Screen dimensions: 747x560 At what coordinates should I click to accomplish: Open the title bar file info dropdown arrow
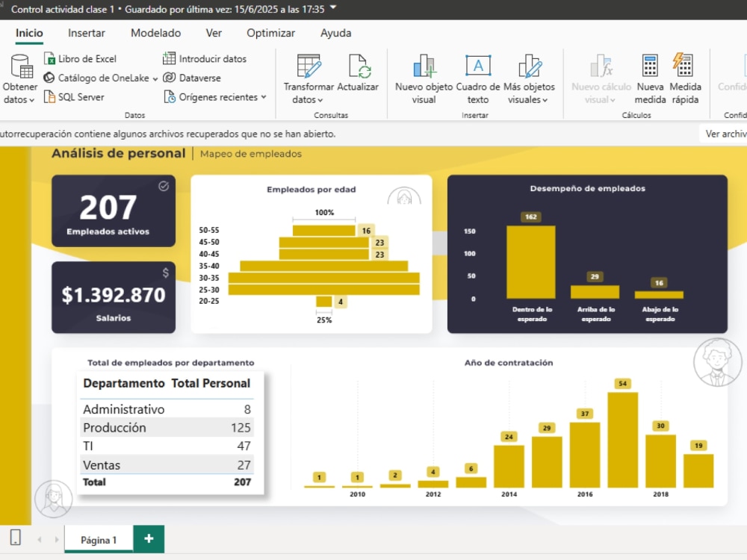(x=333, y=7)
